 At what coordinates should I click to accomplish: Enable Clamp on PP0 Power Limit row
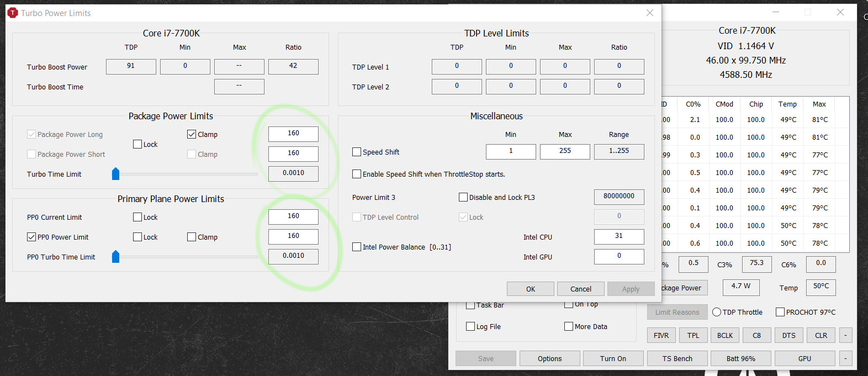coord(192,237)
